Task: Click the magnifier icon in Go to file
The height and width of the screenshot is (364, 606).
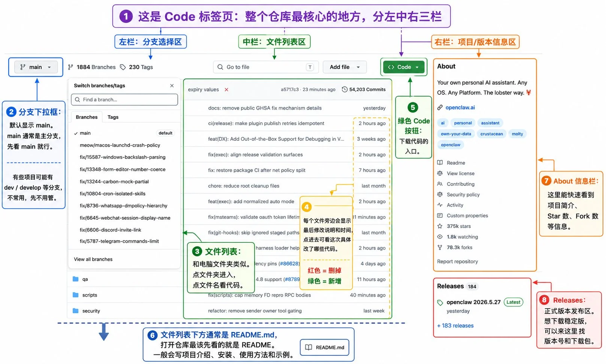Action: [220, 67]
